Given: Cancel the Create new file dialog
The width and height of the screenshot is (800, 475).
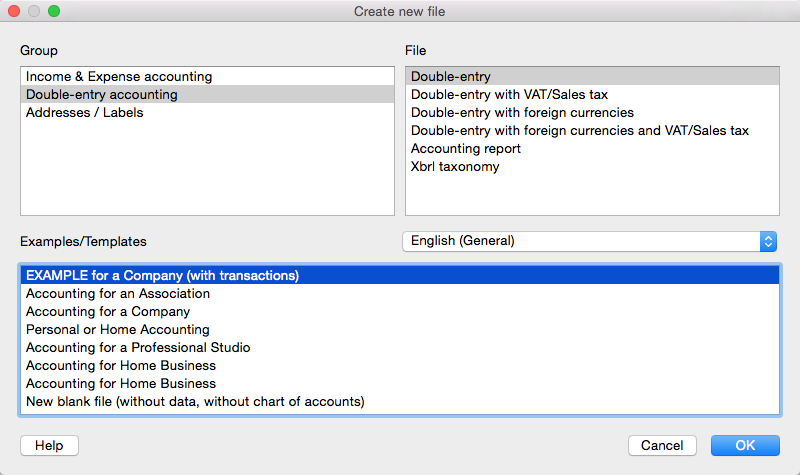Looking at the screenshot, I should 662,445.
